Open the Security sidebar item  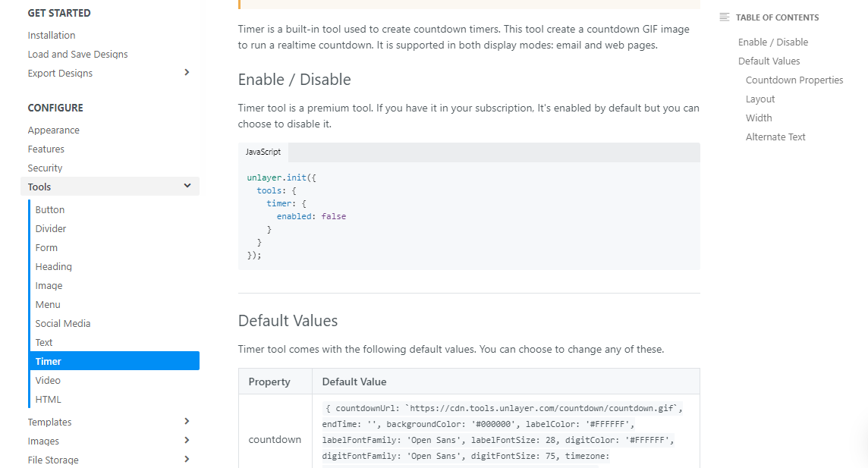pyautogui.click(x=45, y=168)
